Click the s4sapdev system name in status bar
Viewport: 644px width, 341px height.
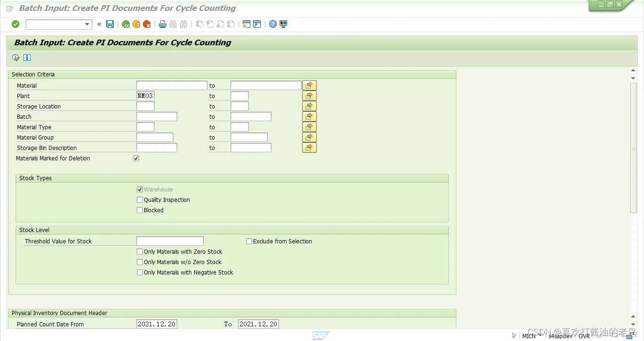tap(561, 336)
